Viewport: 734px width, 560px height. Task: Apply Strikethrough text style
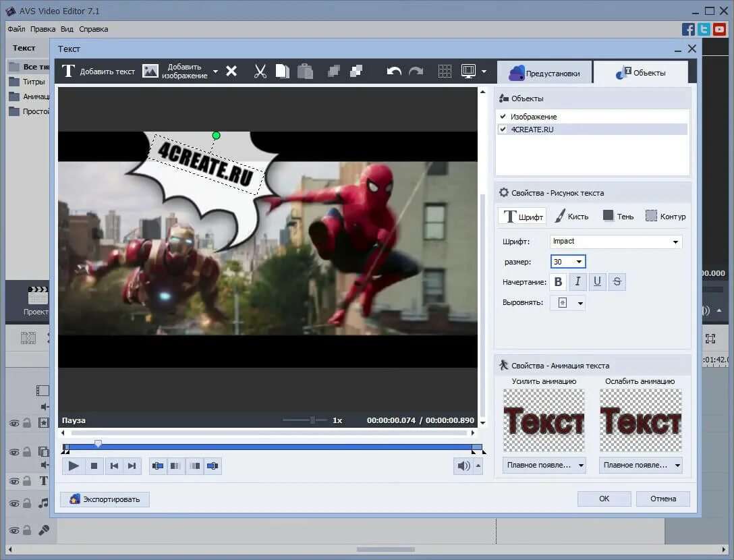[x=617, y=282]
